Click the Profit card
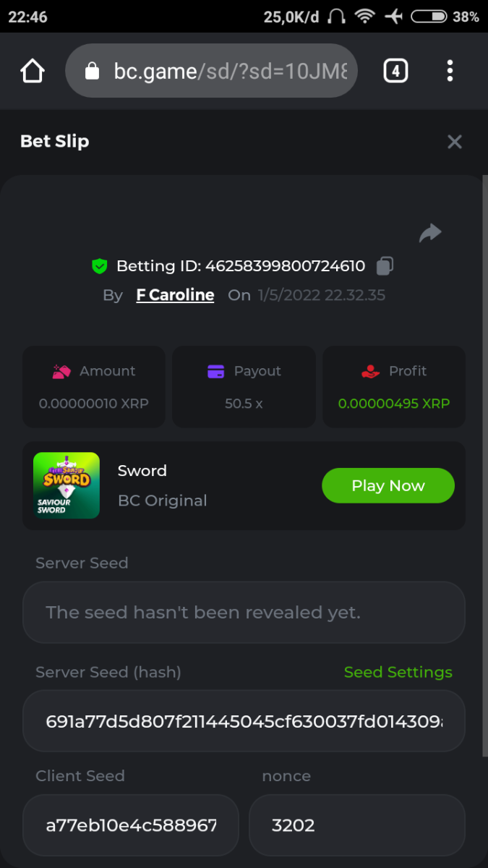488x868 pixels. [394, 387]
